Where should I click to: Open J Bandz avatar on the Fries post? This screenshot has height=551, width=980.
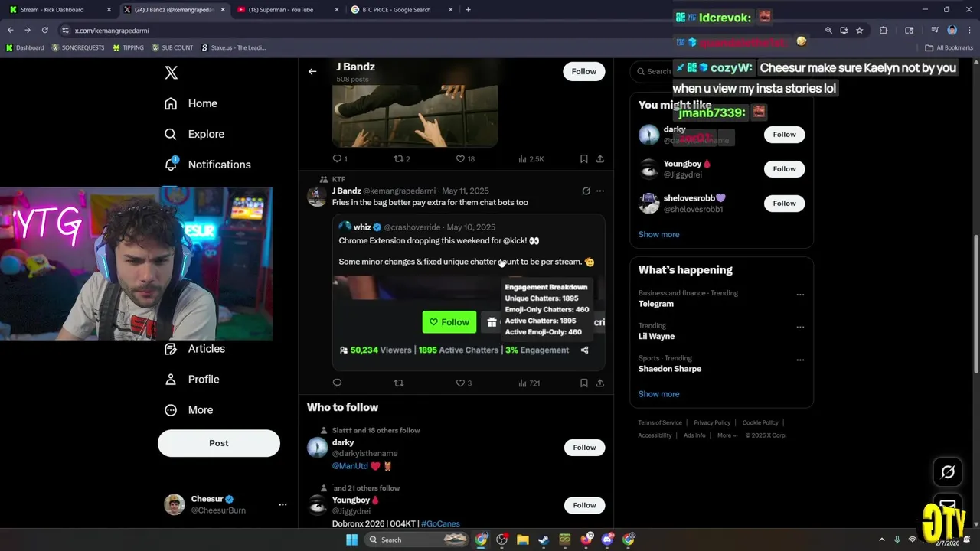pos(317,196)
